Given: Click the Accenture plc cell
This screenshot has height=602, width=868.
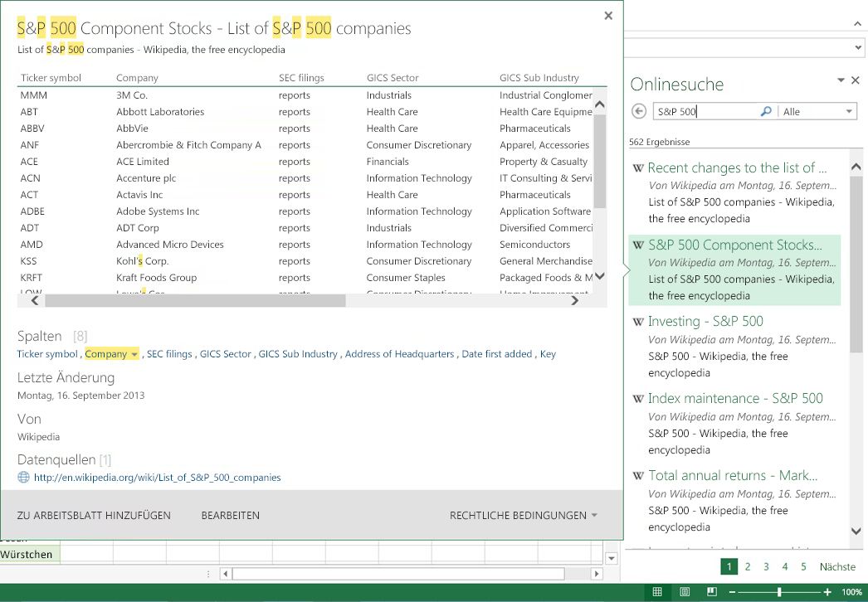Looking at the screenshot, I should tap(145, 178).
